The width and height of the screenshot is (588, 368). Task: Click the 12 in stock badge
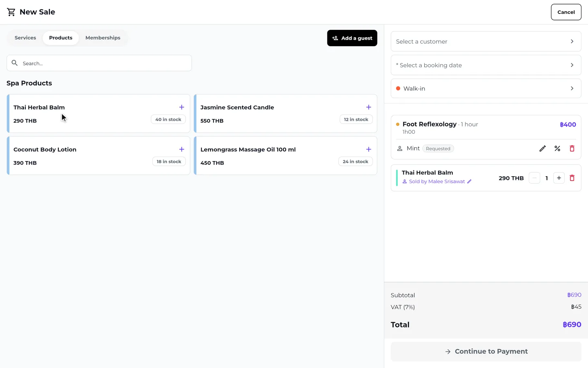356,119
